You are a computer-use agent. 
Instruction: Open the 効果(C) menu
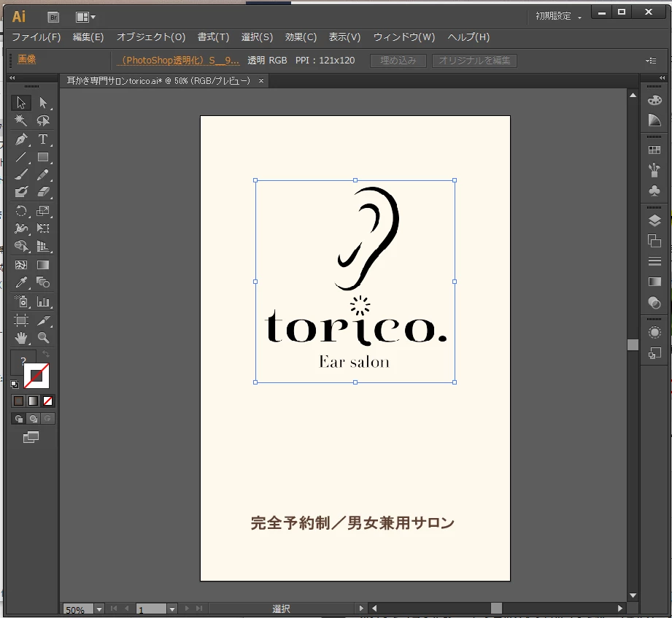pyautogui.click(x=301, y=37)
